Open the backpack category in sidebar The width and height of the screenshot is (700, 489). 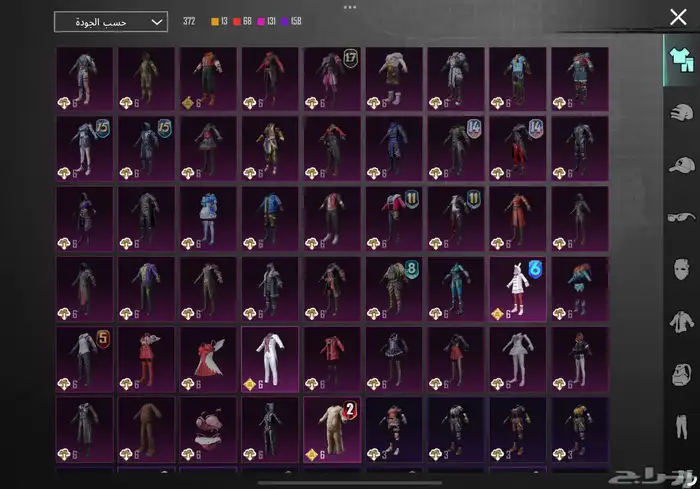681,374
